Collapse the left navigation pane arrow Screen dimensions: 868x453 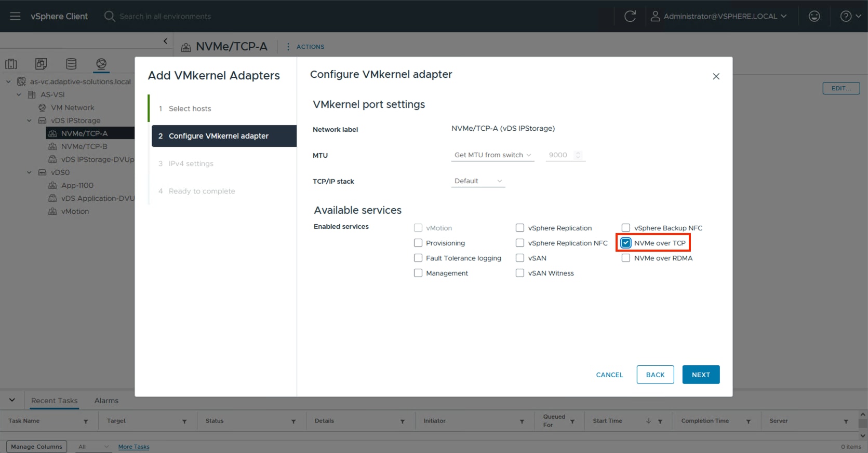coord(165,41)
